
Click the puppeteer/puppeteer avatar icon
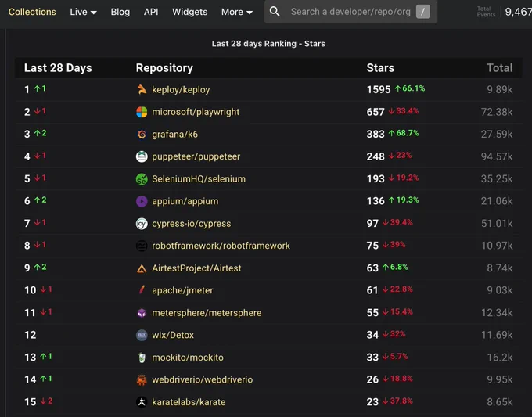tap(142, 156)
